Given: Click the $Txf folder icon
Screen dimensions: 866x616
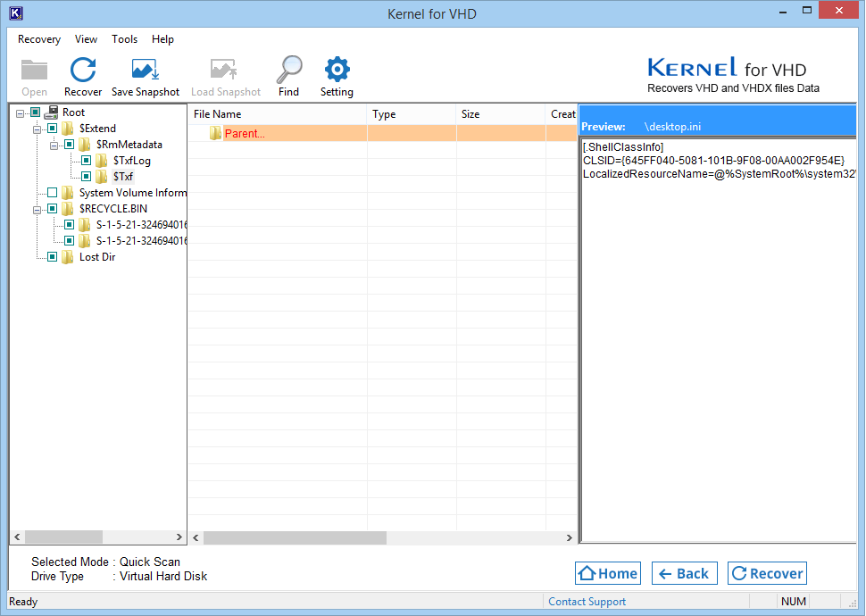Looking at the screenshot, I should 102,177.
